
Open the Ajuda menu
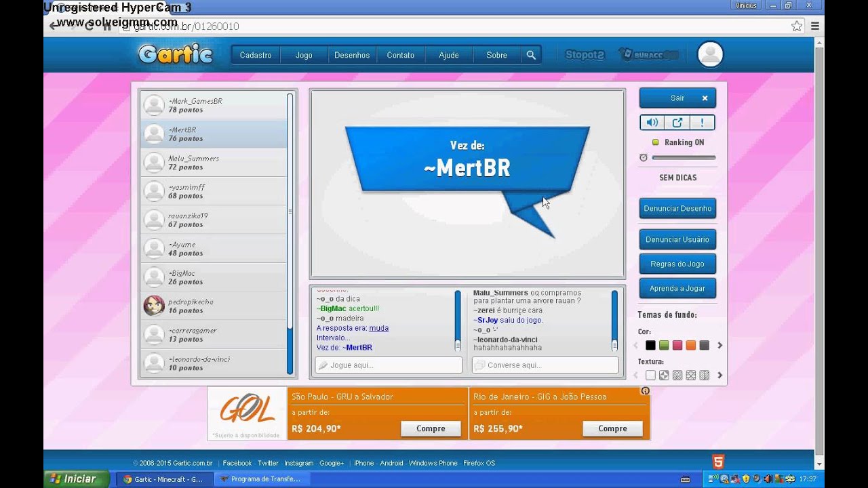click(x=448, y=56)
